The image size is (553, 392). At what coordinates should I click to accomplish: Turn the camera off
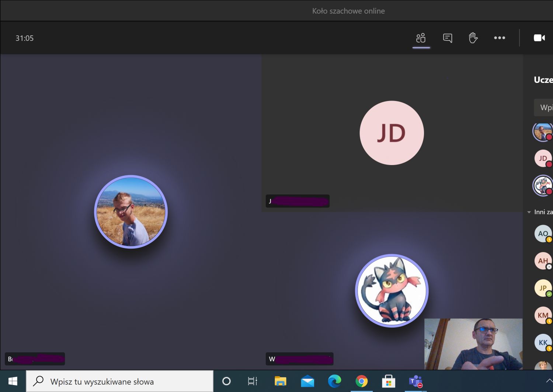coord(539,38)
